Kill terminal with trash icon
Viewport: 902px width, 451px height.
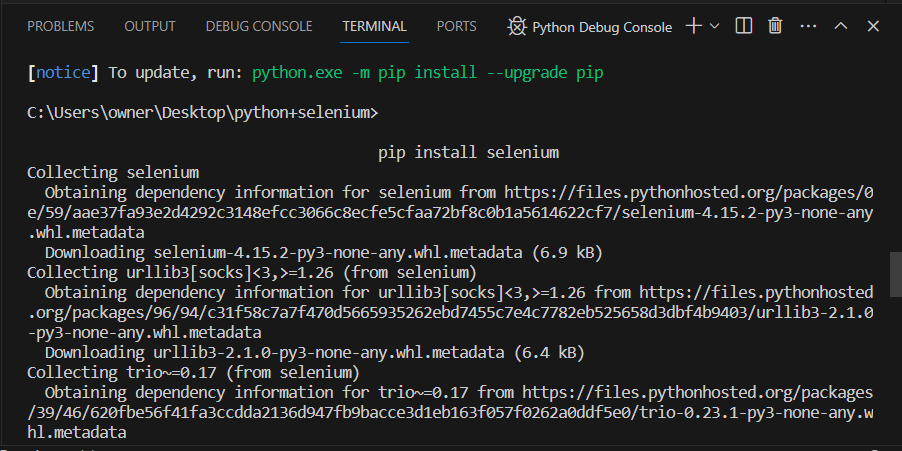pyautogui.click(x=775, y=26)
